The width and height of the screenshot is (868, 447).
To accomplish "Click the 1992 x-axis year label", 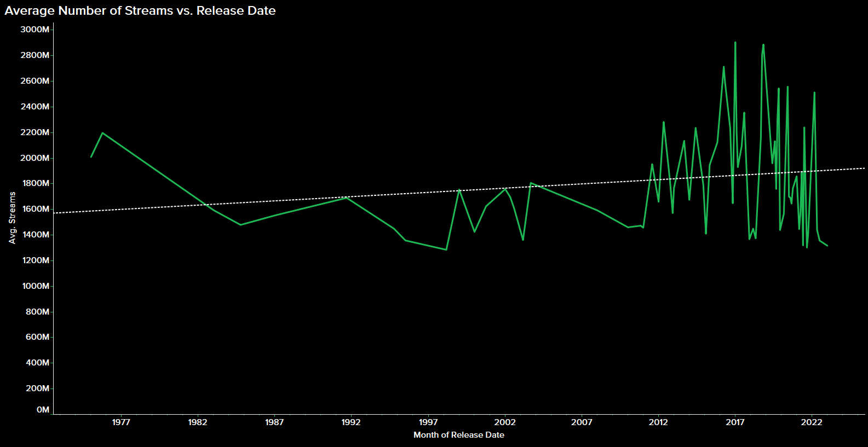I will [x=351, y=422].
